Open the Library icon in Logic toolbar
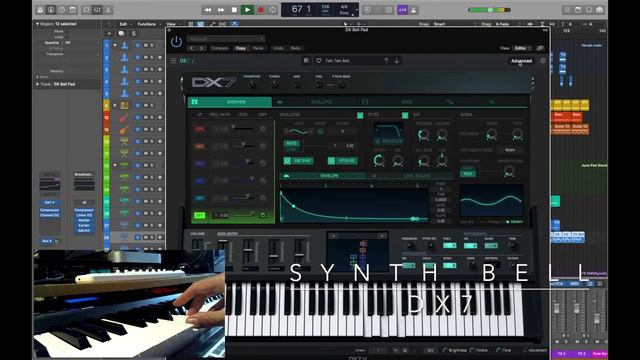 point(40,10)
